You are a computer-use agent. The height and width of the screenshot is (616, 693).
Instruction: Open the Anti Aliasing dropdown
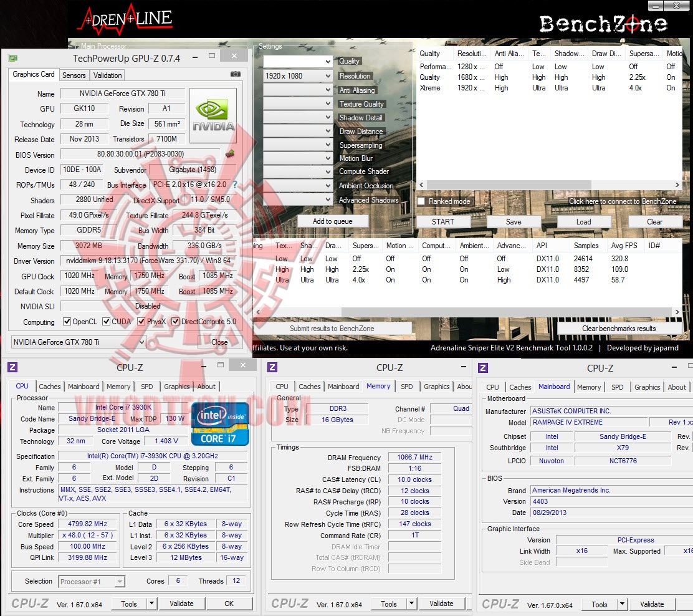click(x=297, y=90)
